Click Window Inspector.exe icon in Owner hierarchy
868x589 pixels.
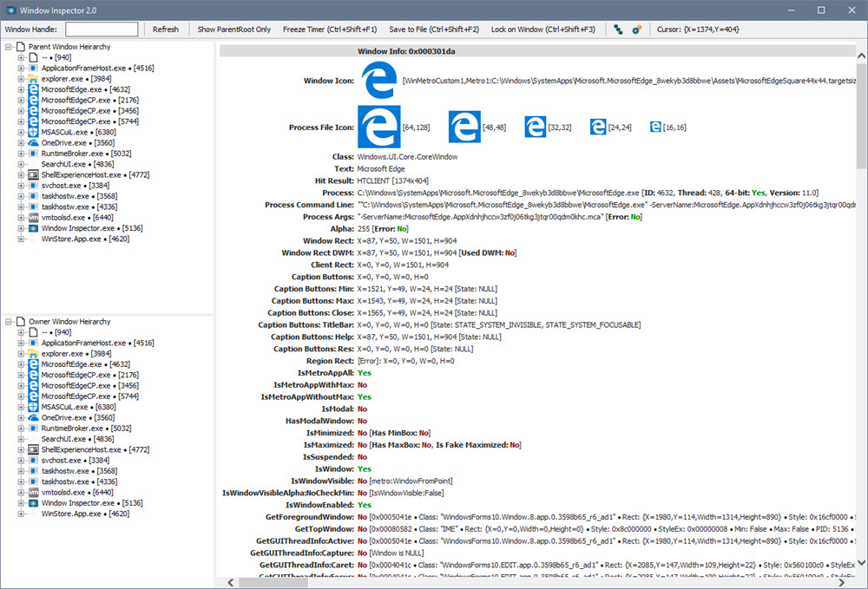pyautogui.click(x=33, y=503)
